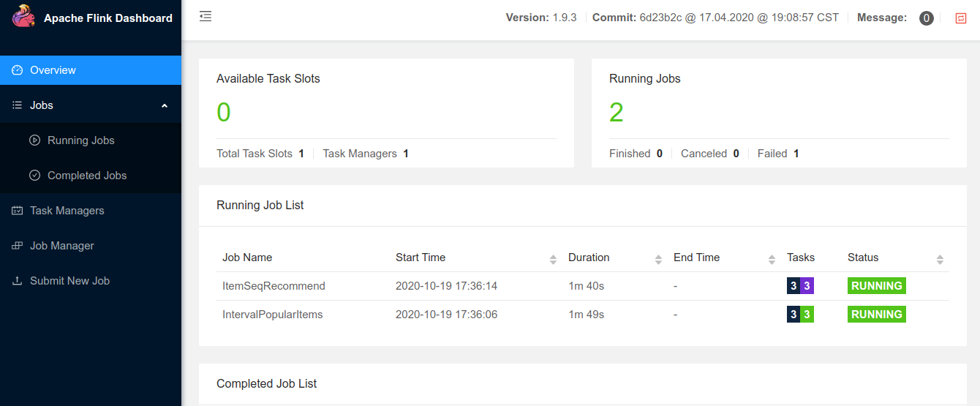This screenshot has width=980, height=406.
Task: Click the red icon beside message count
Action: (x=960, y=18)
